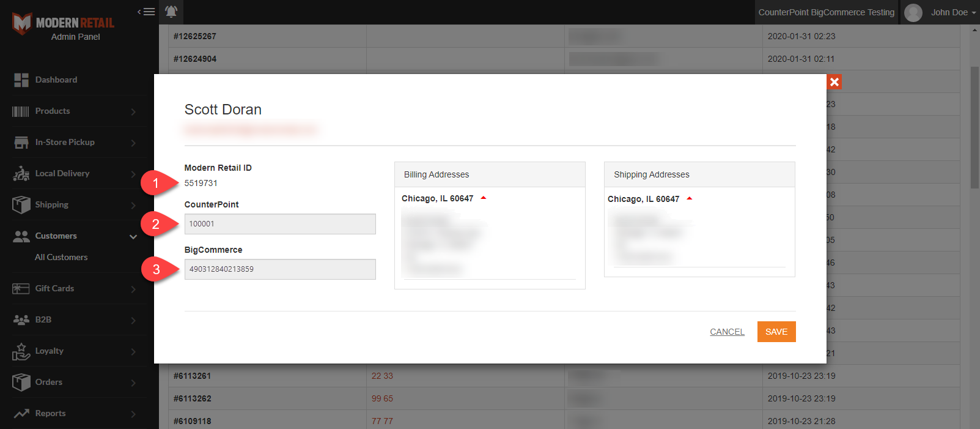Open the Local Delivery menu item

(x=62, y=173)
